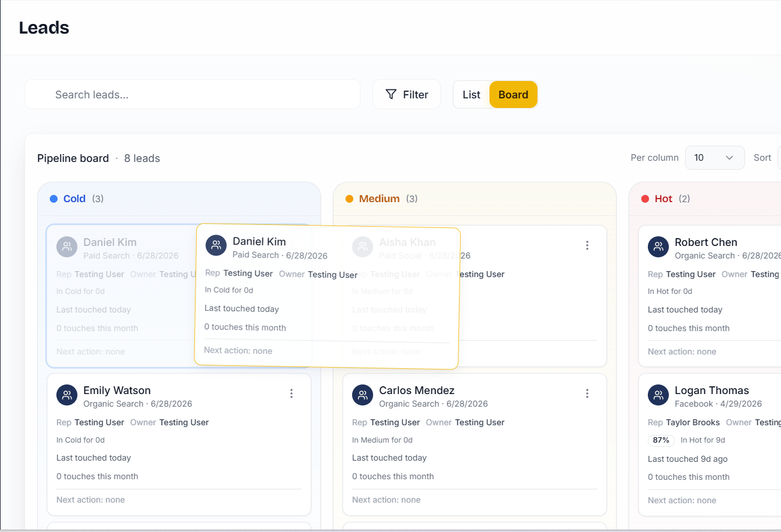
Task: Open the Carlos Mendez lead name
Action: [x=417, y=390]
